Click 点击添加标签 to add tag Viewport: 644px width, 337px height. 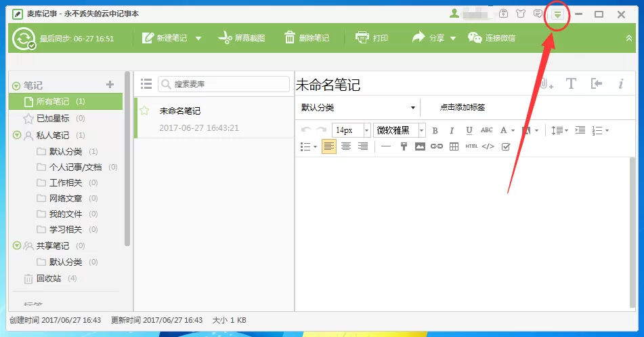click(x=463, y=107)
